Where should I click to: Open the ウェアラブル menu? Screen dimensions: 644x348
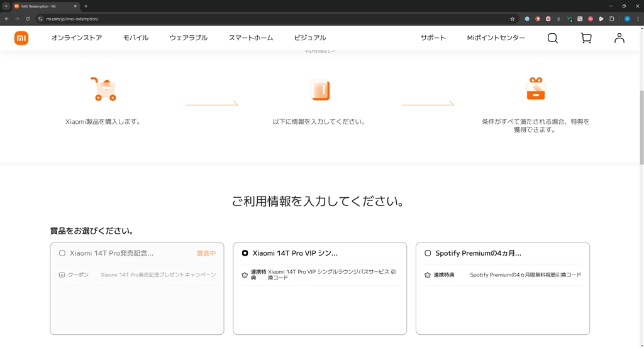189,38
